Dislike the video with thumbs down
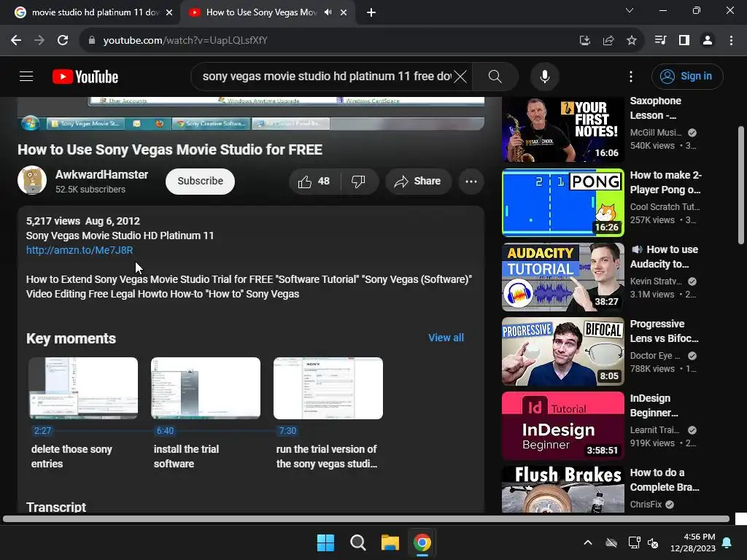The image size is (747, 560). [x=359, y=182]
